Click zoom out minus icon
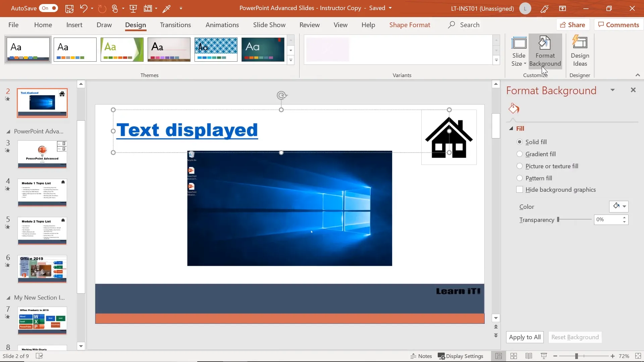This screenshot has height=362, width=644. coord(555,356)
